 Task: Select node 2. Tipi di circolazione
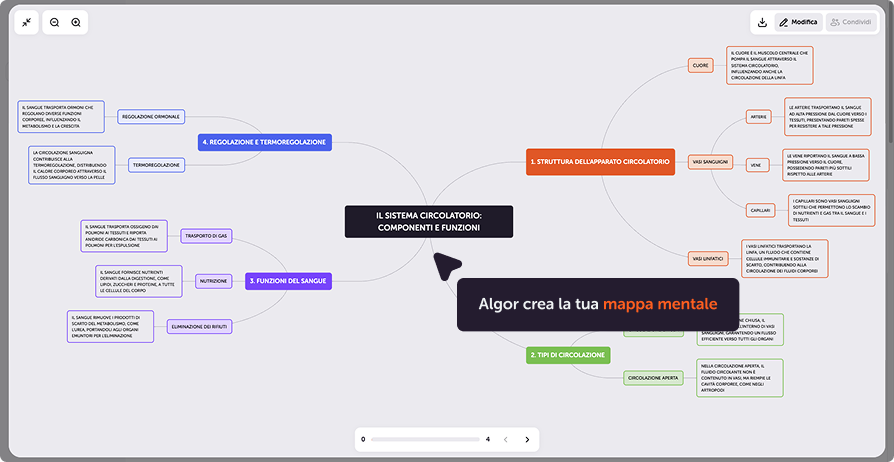[567, 355]
